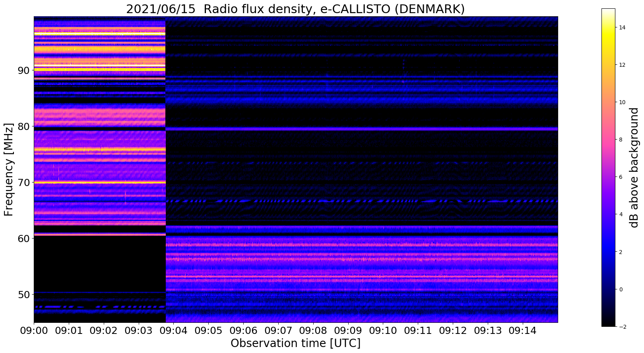Click the 60 MHz y-axis tick label

(23, 239)
